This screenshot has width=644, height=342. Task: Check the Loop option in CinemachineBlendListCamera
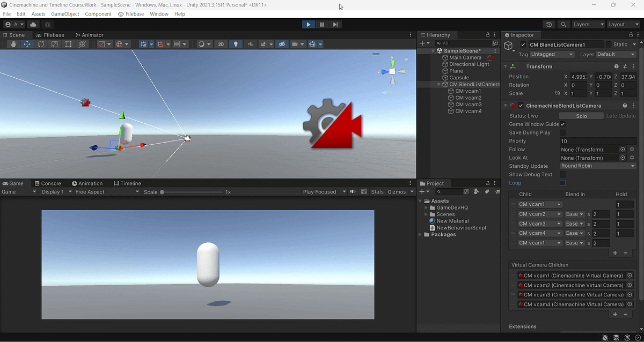point(563,183)
